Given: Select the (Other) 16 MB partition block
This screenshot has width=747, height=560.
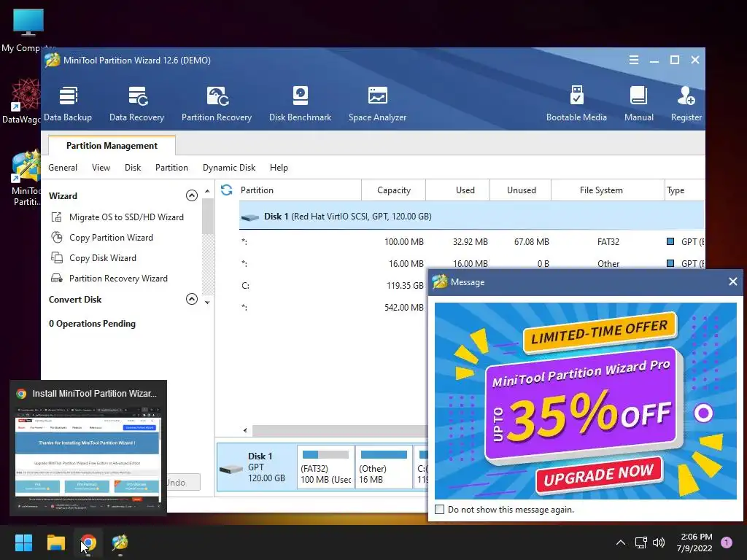Looking at the screenshot, I should 384,467.
